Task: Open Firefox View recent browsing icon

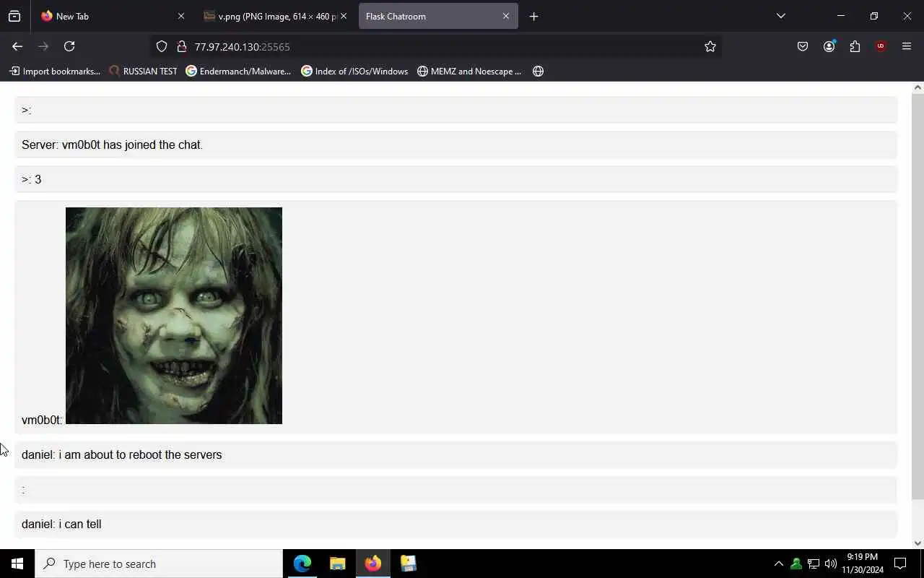Action: click(x=14, y=16)
